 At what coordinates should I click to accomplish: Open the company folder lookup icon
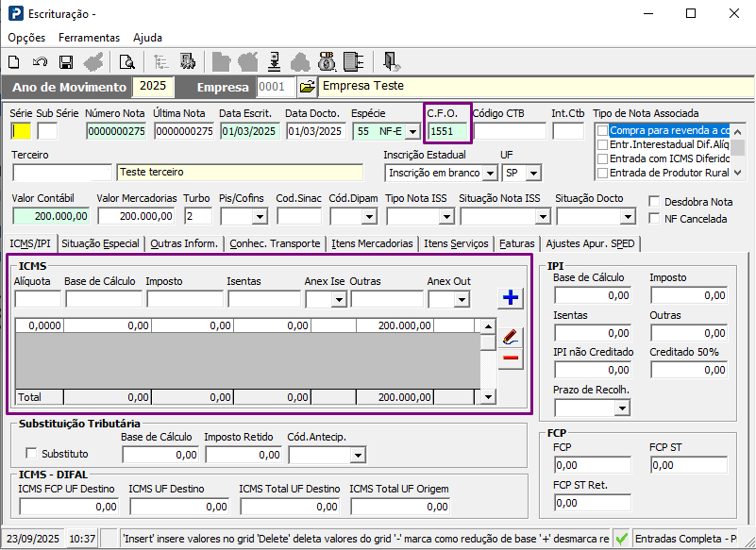click(x=308, y=87)
